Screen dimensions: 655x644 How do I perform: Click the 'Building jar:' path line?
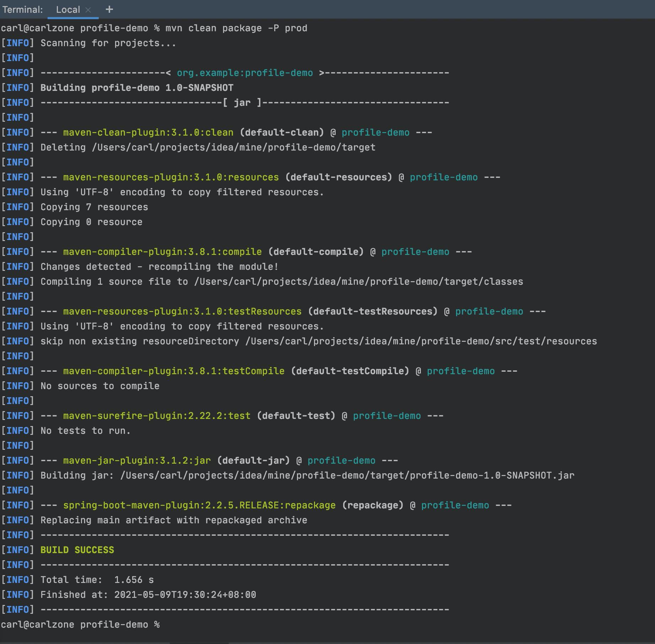(x=307, y=476)
